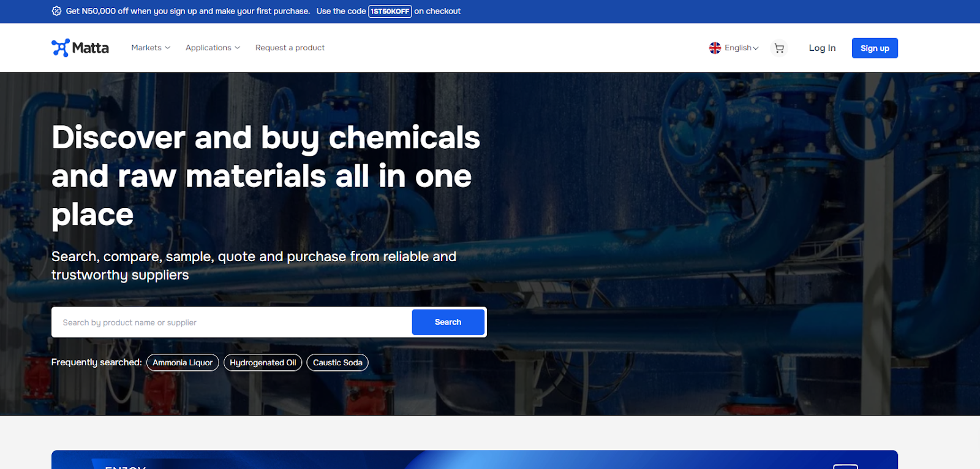Click the Matta logo icon

click(x=60, y=48)
